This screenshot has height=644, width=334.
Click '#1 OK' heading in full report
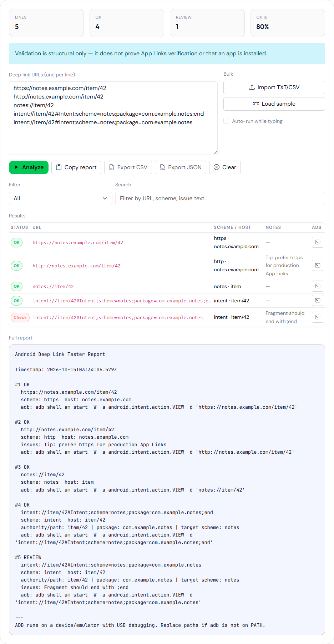pyautogui.click(x=22, y=385)
